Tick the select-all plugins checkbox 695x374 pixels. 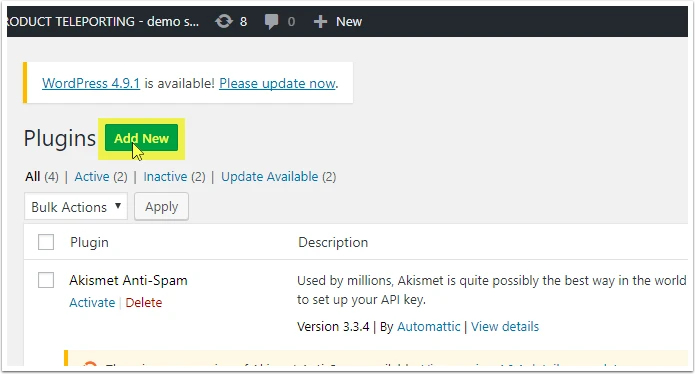pos(46,242)
